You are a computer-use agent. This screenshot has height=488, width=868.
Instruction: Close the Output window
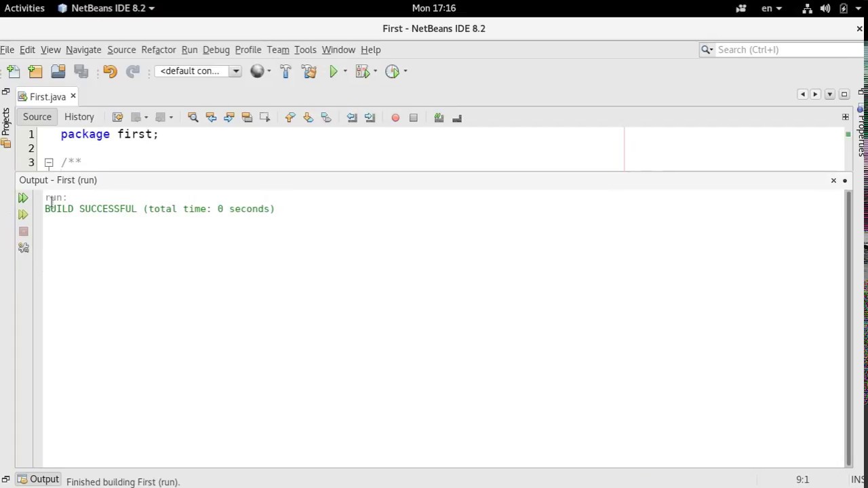pos(833,180)
